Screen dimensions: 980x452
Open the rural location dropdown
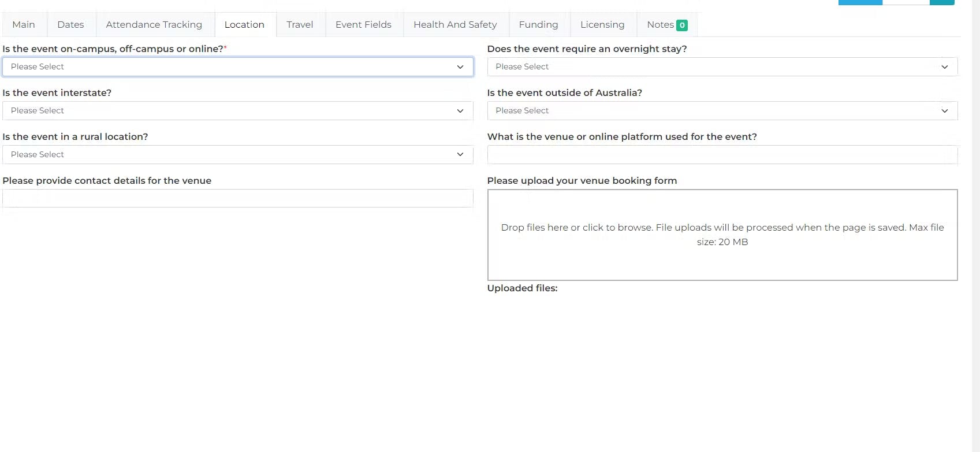pos(238,154)
